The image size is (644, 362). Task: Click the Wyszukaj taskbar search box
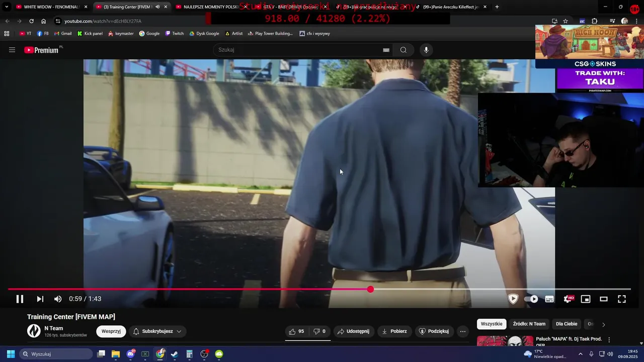coord(56,354)
